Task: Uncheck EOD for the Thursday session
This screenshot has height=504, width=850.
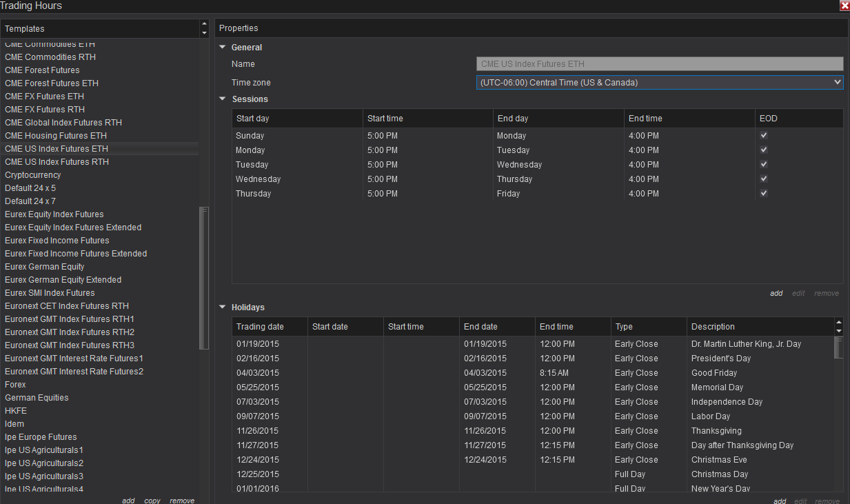Action: point(764,194)
